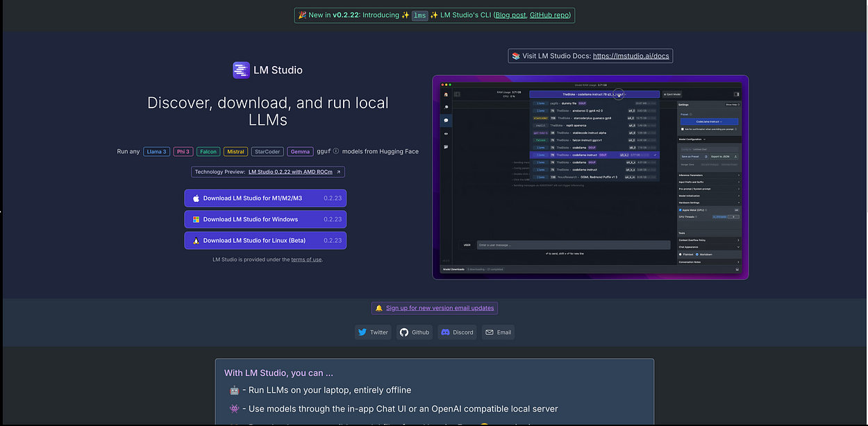Expand the Inference Parameters section
Viewport: 868px width, 426px height.
(709, 176)
